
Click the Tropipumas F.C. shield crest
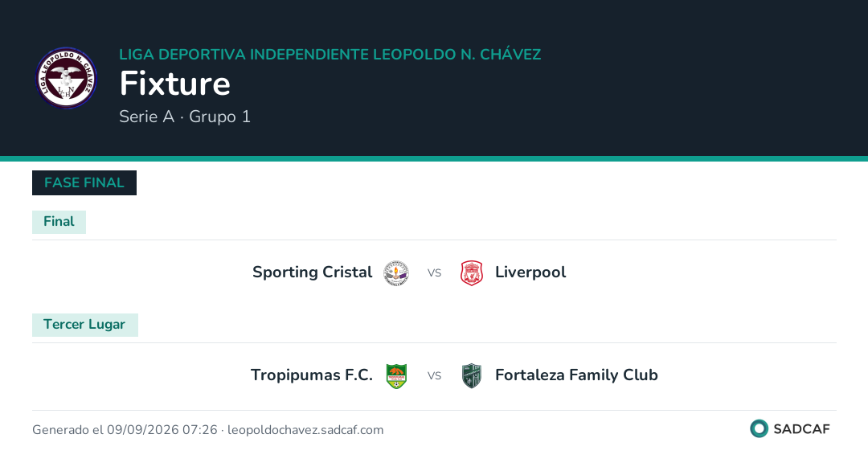tap(396, 376)
